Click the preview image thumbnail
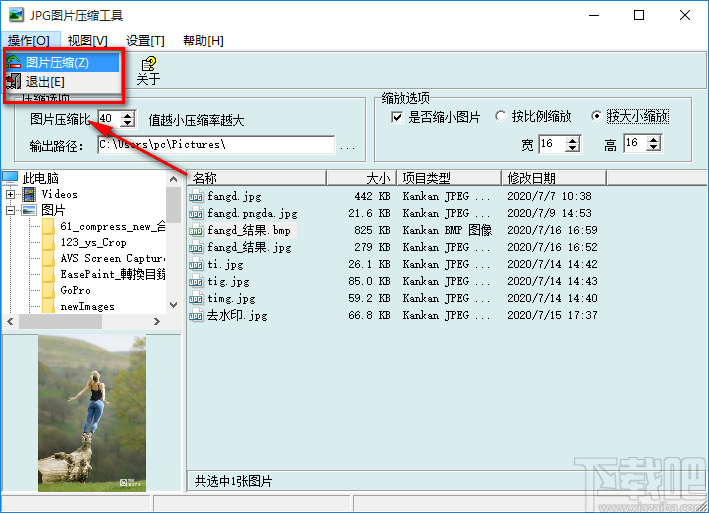The width and height of the screenshot is (709, 513). coord(92,413)
